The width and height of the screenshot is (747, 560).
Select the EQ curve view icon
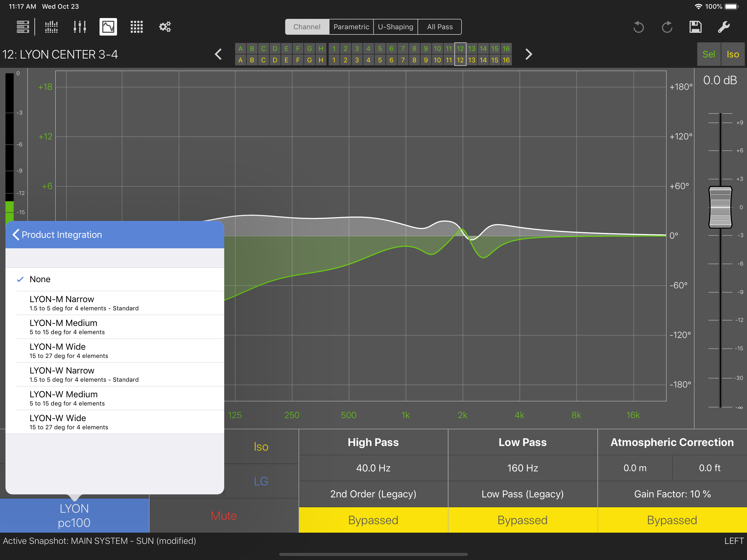pos(108,27)
